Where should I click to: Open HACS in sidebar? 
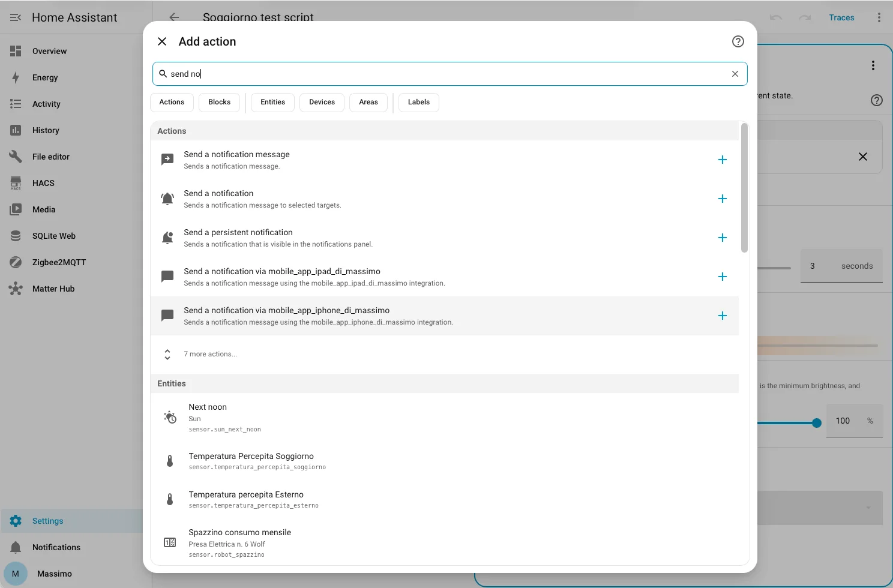click(71, 183)
